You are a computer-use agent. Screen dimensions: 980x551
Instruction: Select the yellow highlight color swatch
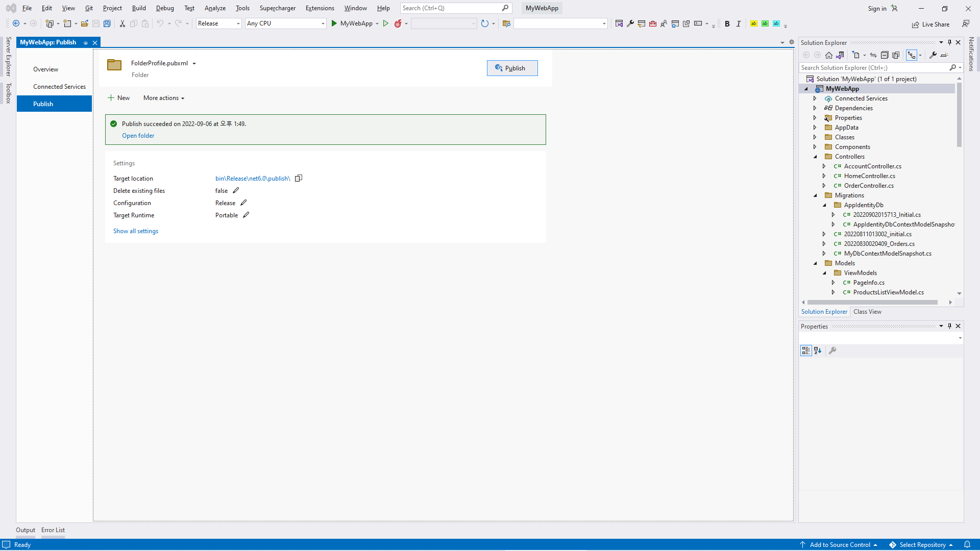coord(753,23)
